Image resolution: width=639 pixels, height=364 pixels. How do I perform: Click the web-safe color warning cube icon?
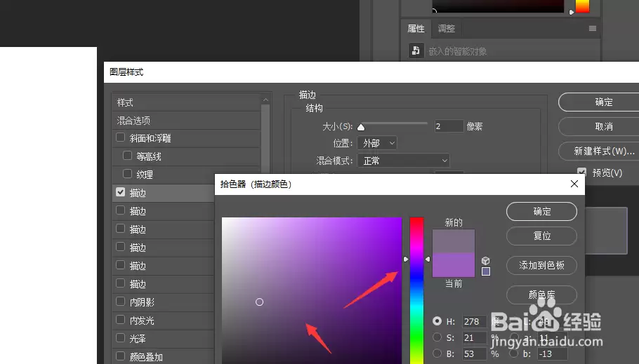point(485,261)
